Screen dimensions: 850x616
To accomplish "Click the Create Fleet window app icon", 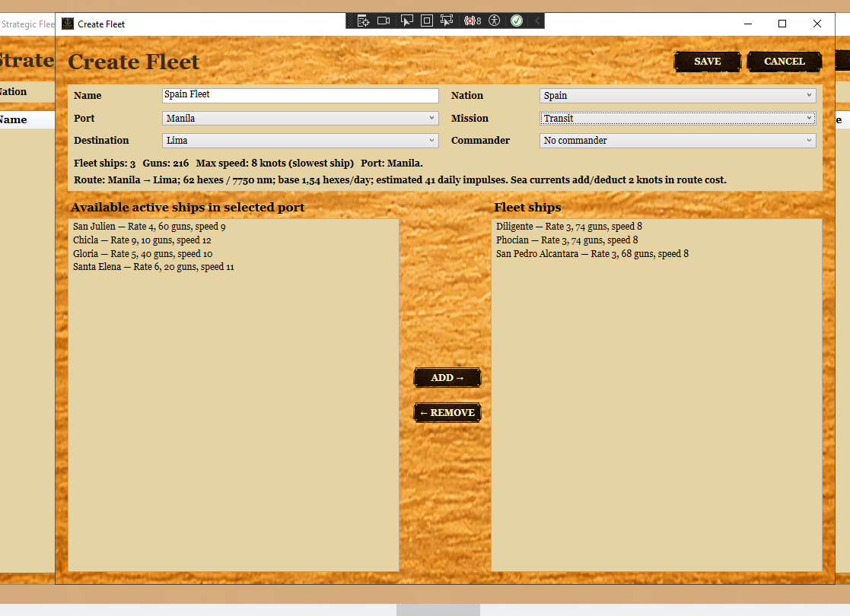I will pos(68,24).
